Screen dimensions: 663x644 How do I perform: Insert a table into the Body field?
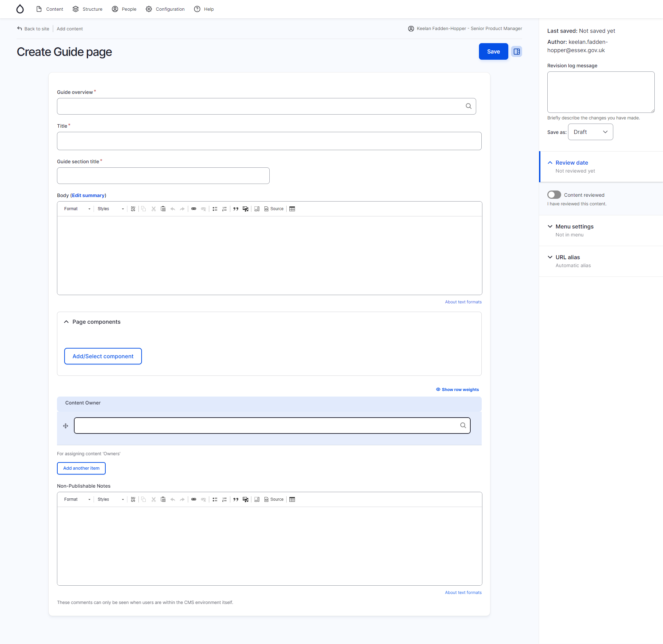tap(292, 209)
